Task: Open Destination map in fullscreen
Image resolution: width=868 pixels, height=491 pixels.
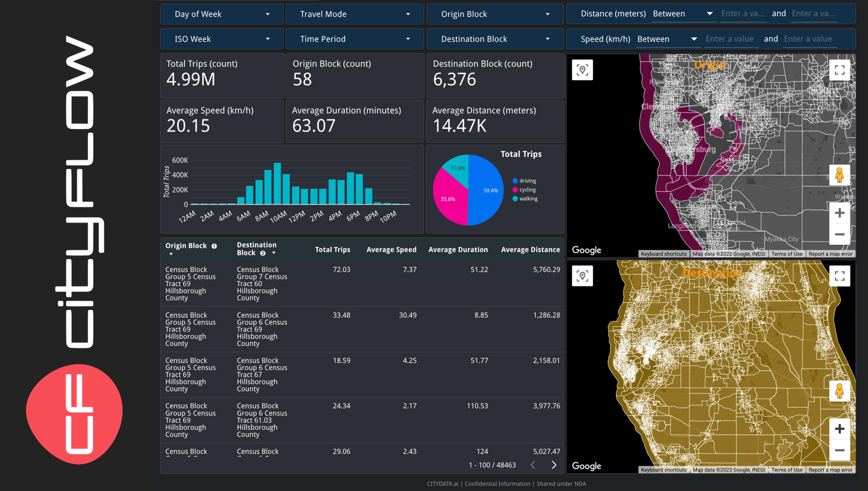Action: tap(839, 276)
